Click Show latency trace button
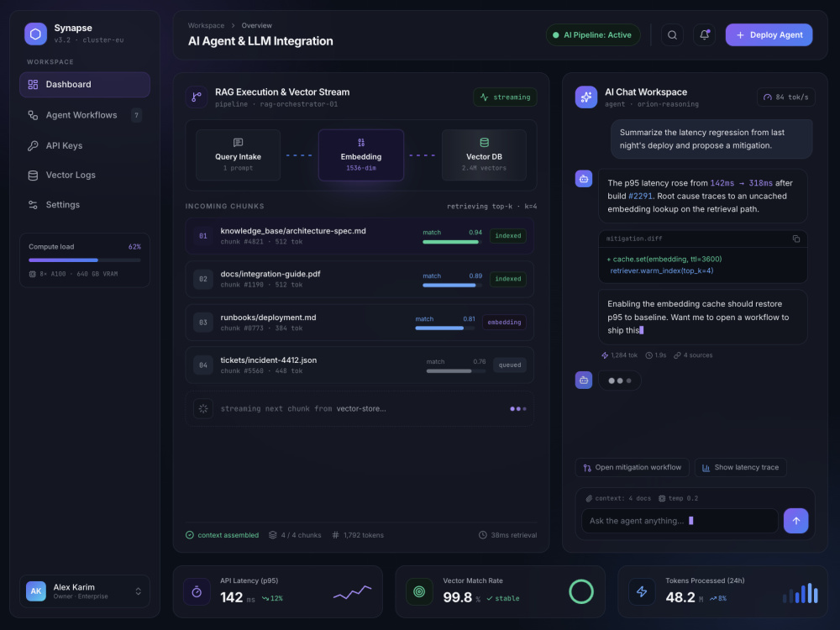This screenshot has width=840, height=630. (740, 468)
